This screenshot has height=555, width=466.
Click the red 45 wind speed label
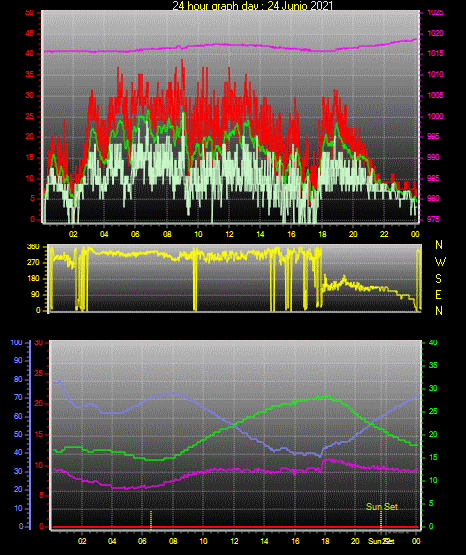coord(29,34)
